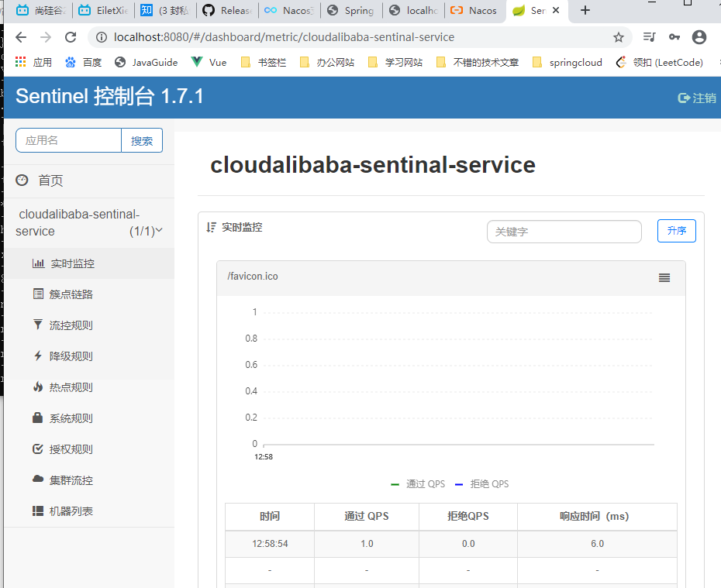Open the 学习网站 bookmark folder
721x588 pixels.
coord(395,62)
